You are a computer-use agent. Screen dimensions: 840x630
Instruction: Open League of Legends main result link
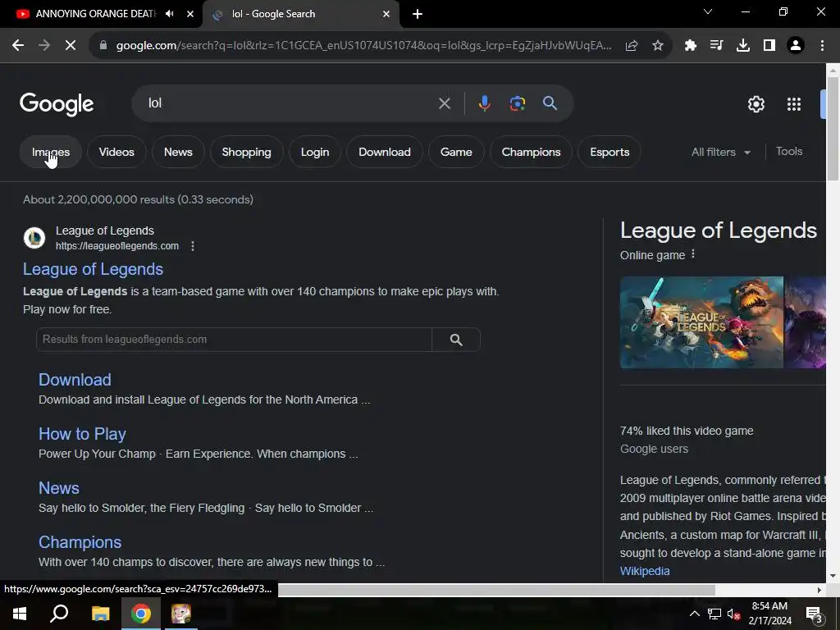coord(94,269)
